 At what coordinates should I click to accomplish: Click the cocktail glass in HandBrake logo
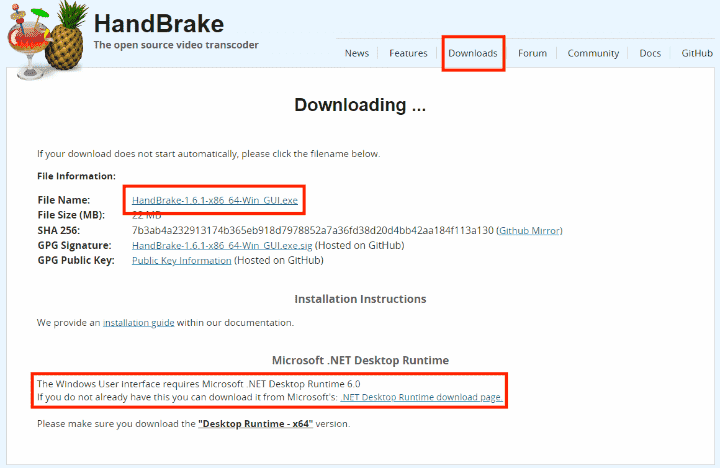pyautogui.click(x=28, y=42)
